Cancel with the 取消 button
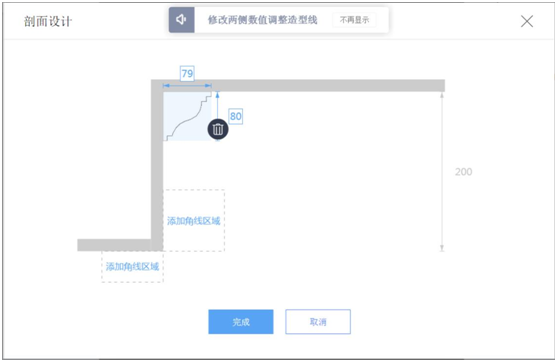 [x=318, y=322]
